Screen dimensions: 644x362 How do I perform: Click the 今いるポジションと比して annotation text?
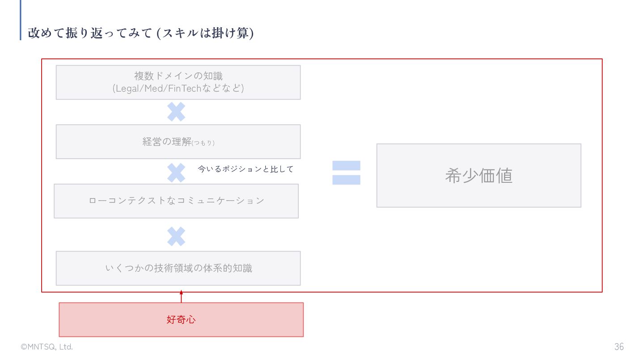246,169
